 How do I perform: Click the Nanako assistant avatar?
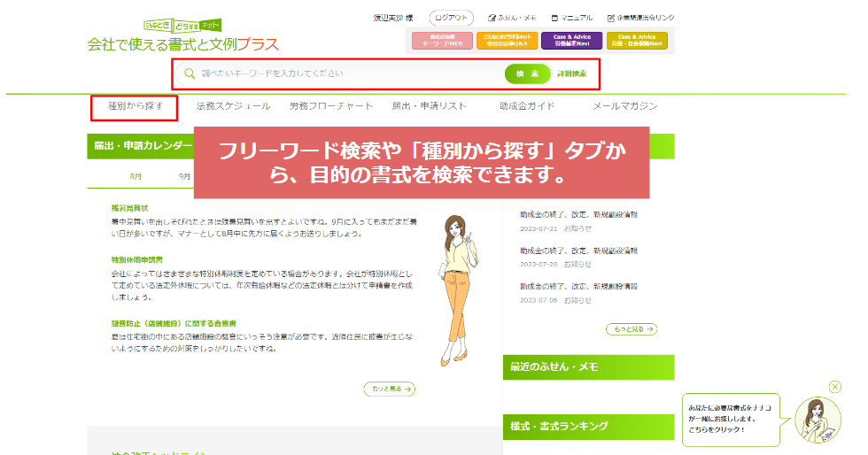[x=818, y=420]
